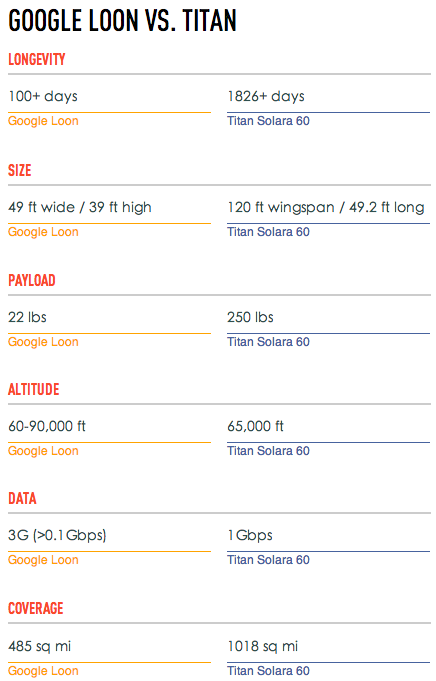Select the 1826+ days value
The image size is (436, 681).
coord(266,96)
